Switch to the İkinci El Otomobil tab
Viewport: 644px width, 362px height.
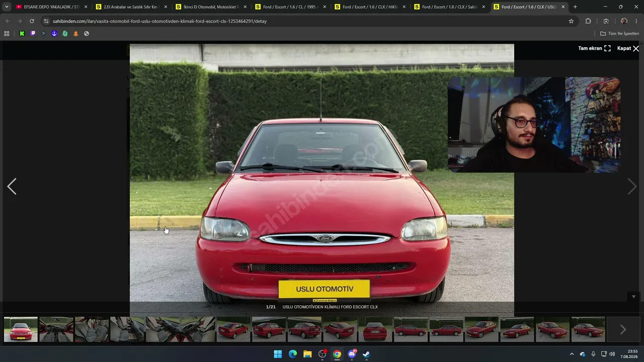point(211,7)
